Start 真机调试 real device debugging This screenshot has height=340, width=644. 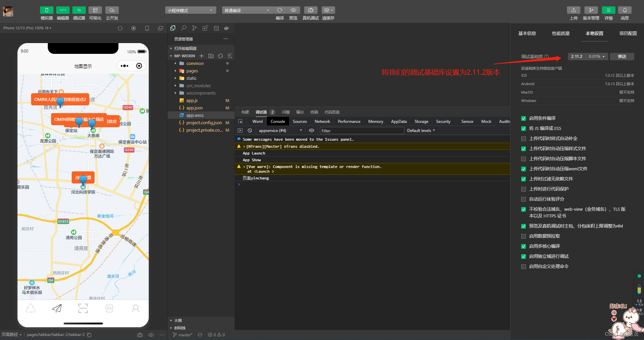[x=311, y=10]
